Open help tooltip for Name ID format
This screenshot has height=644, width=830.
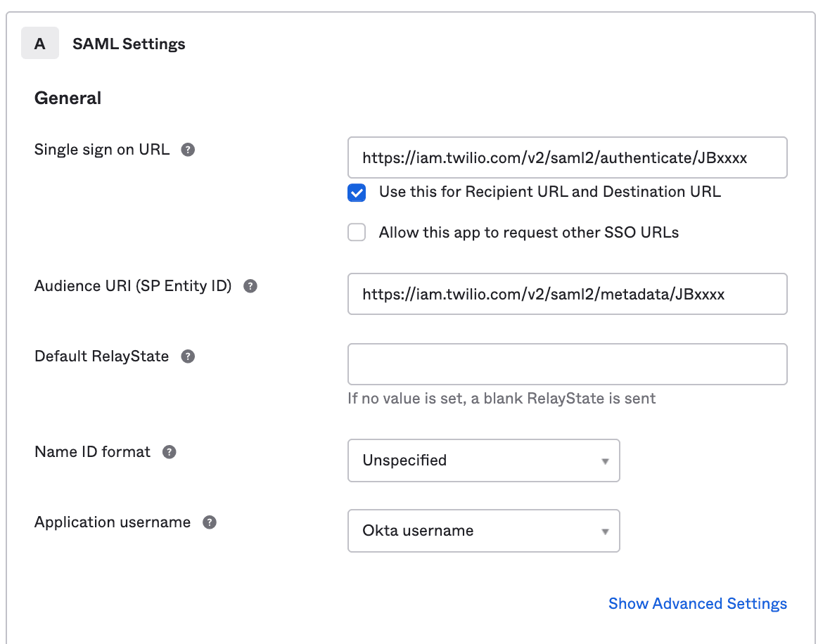click(169, 451)
